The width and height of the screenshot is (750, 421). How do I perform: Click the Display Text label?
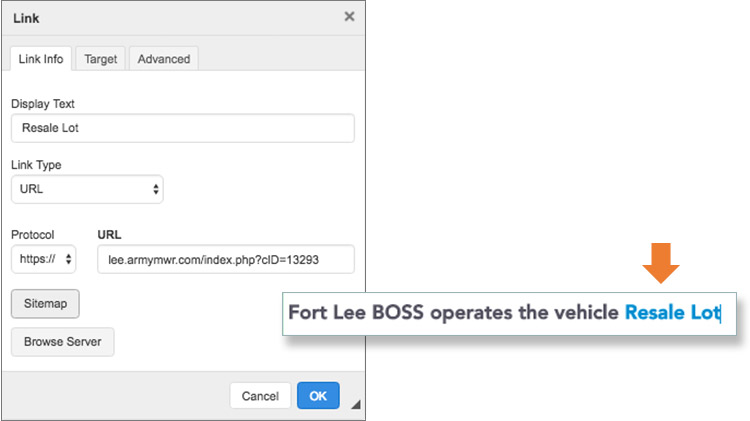tap(43, 104)
